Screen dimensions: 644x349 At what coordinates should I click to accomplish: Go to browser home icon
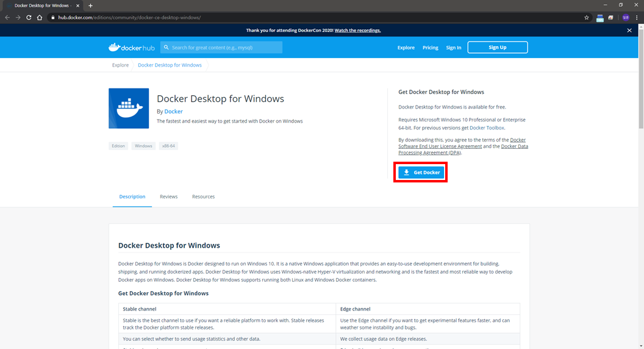point(40,18)
